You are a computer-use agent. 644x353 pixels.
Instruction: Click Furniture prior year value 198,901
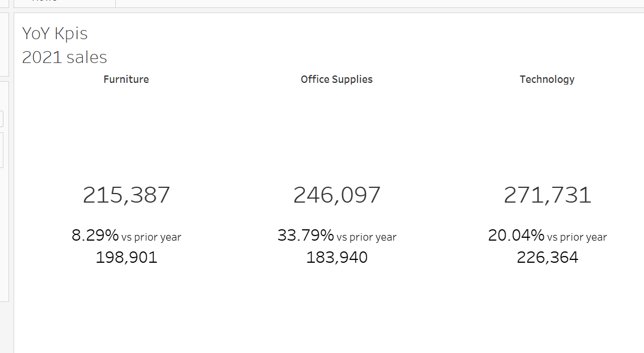[126, 258]
